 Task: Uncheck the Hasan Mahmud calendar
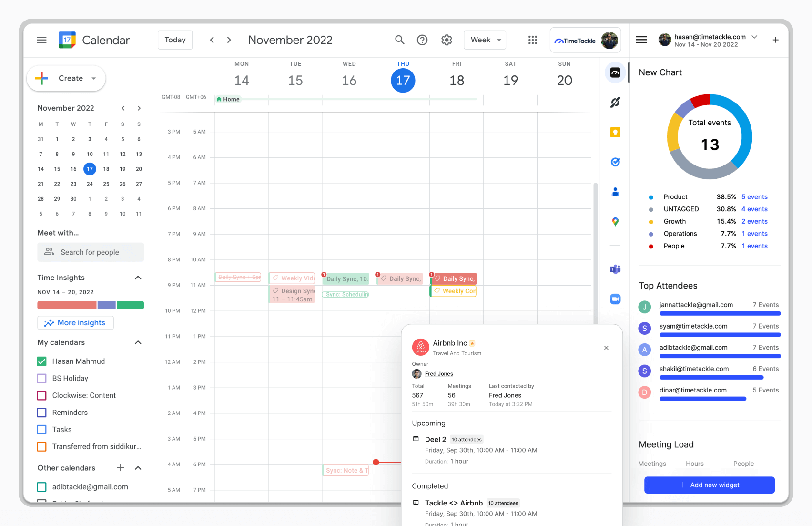coord(42,361)
